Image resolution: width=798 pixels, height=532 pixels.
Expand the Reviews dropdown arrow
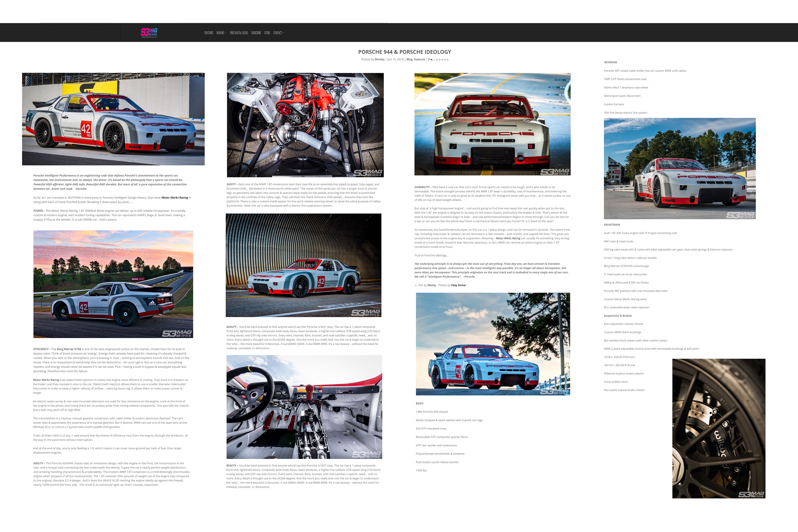(x=226, y=33)
